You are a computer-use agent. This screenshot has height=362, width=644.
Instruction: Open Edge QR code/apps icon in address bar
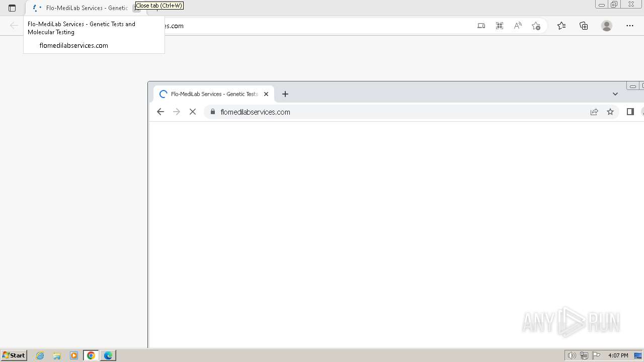pos(500,26)
